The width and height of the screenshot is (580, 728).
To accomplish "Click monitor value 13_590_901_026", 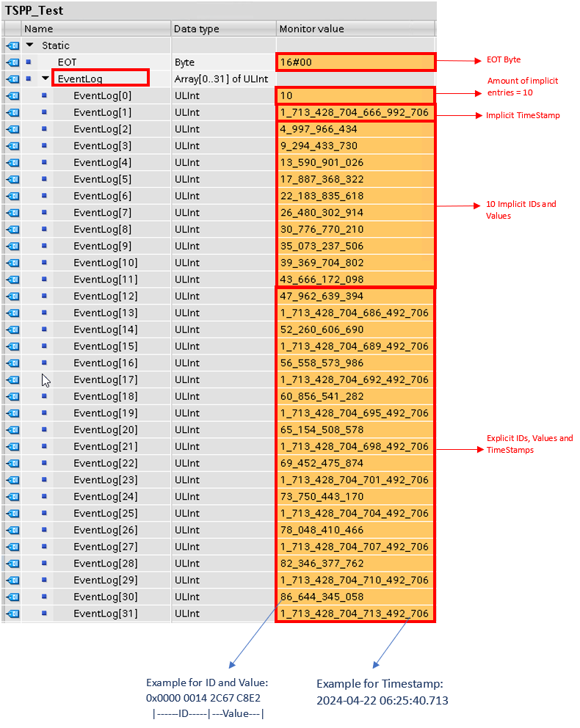I will [355, 162].
